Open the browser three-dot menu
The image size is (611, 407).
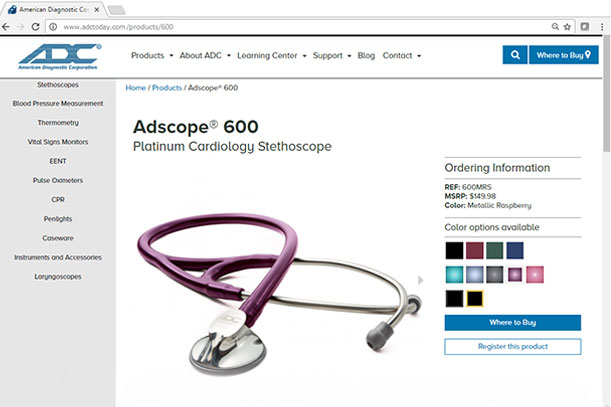point(602,27)
